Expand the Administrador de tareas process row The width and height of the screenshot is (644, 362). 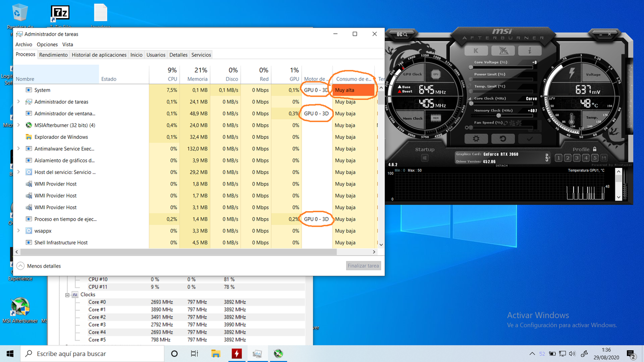[19, 102]
